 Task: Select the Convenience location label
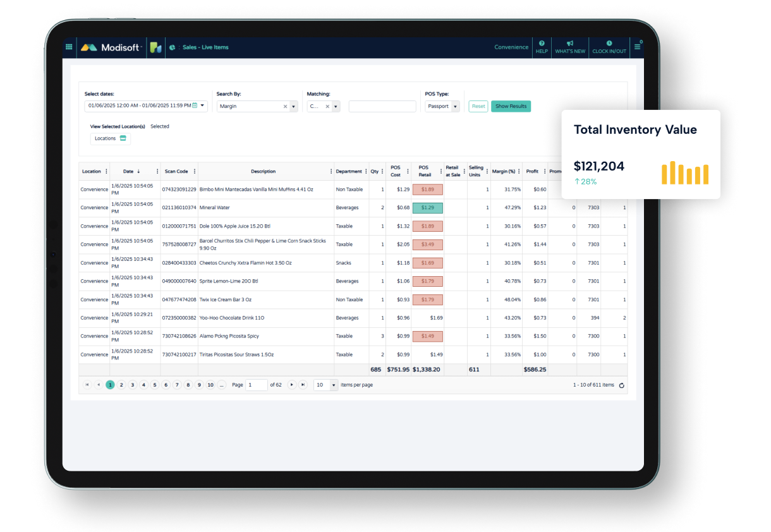coord(511,47)
